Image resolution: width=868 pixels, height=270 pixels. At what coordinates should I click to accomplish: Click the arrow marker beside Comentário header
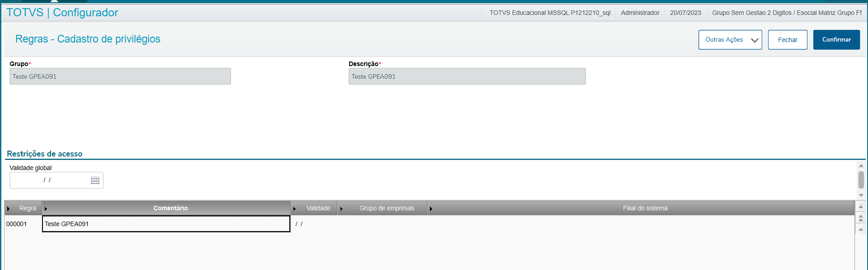click(46, 208)
